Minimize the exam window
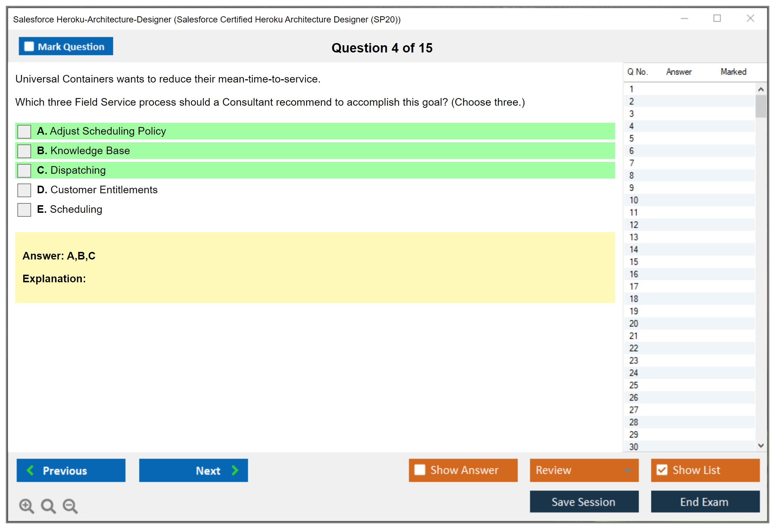Screen dimensions: 778x532 tap(684, 18)
